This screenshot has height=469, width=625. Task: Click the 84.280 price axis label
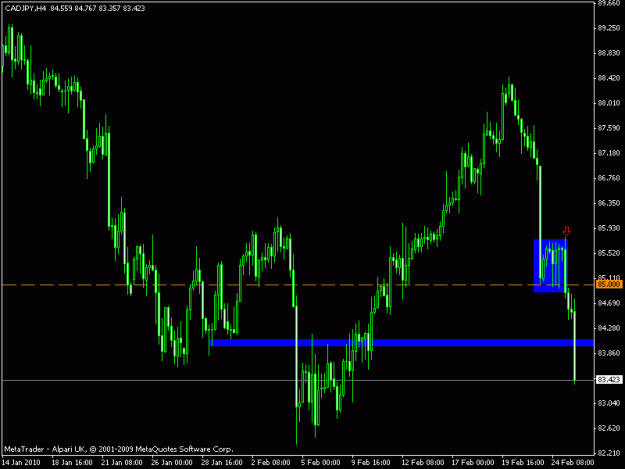[x=609, y=328]
